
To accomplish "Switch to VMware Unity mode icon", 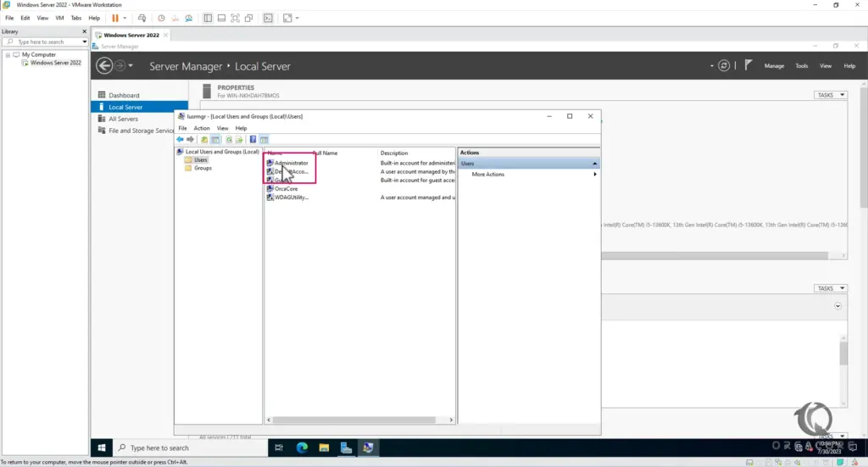I will pyautogui.click(x=249, y=18).
